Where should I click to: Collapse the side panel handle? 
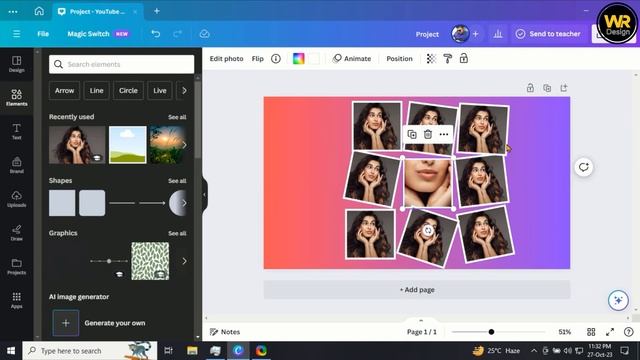click(204, 195)
